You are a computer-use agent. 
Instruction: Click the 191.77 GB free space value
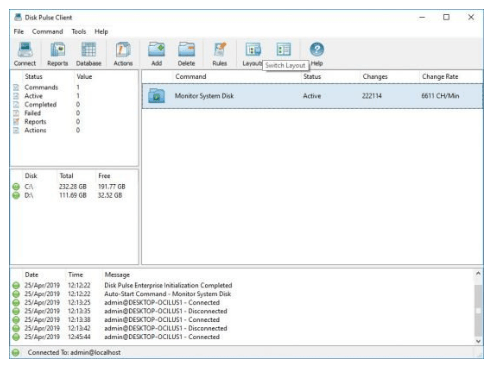tap(111, 187)
